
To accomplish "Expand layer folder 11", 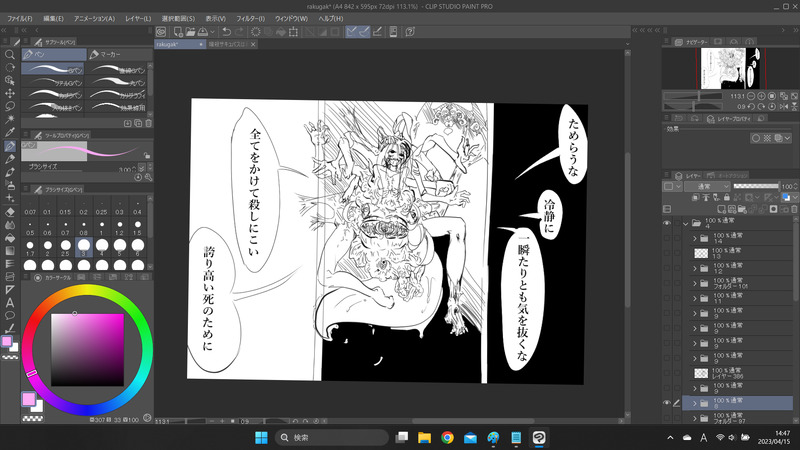I will [x=694, y=298].
